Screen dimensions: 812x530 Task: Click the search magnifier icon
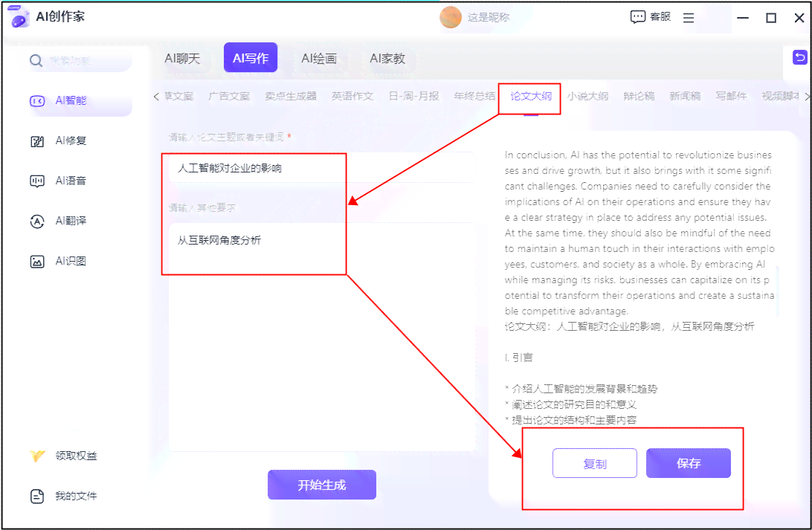[36, 60]
